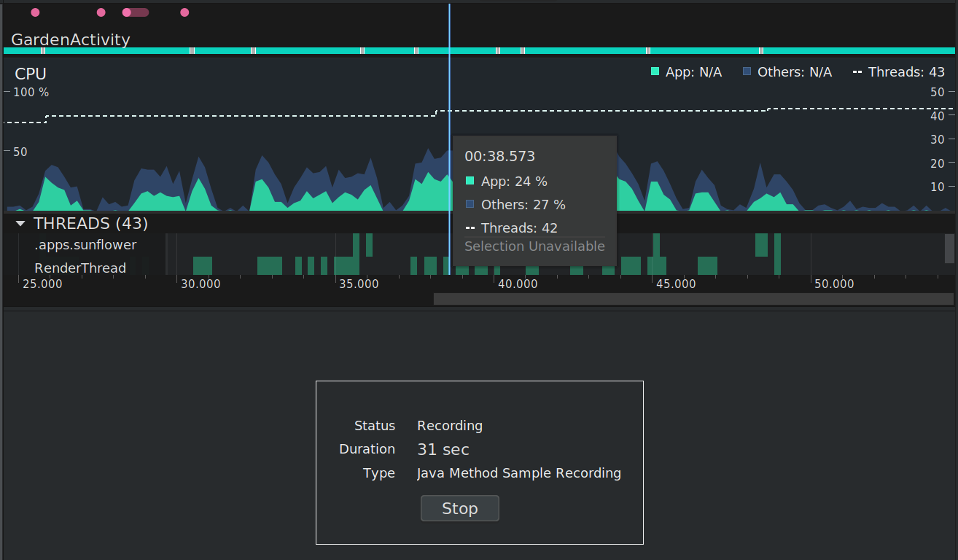Screen dimensions: 958x560
Task: Click the Java Method Sample Recording type text
Action: pos(518,473)
